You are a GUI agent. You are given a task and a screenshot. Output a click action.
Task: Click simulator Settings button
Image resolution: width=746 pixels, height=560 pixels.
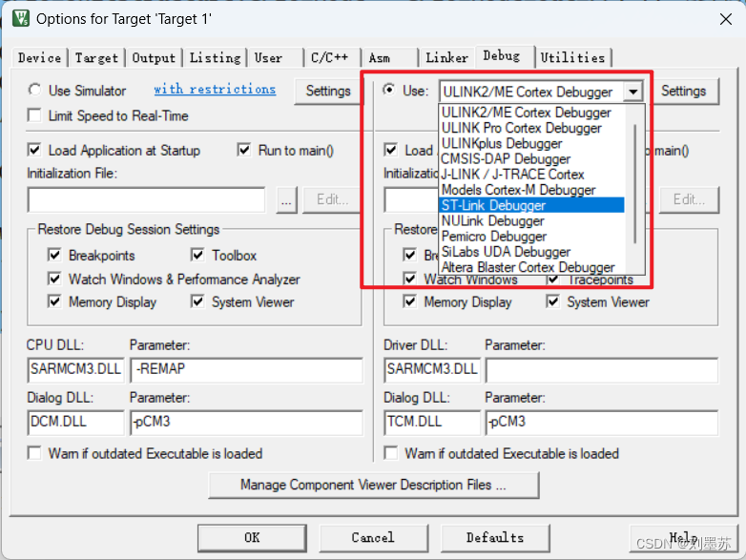coord(328,91)
